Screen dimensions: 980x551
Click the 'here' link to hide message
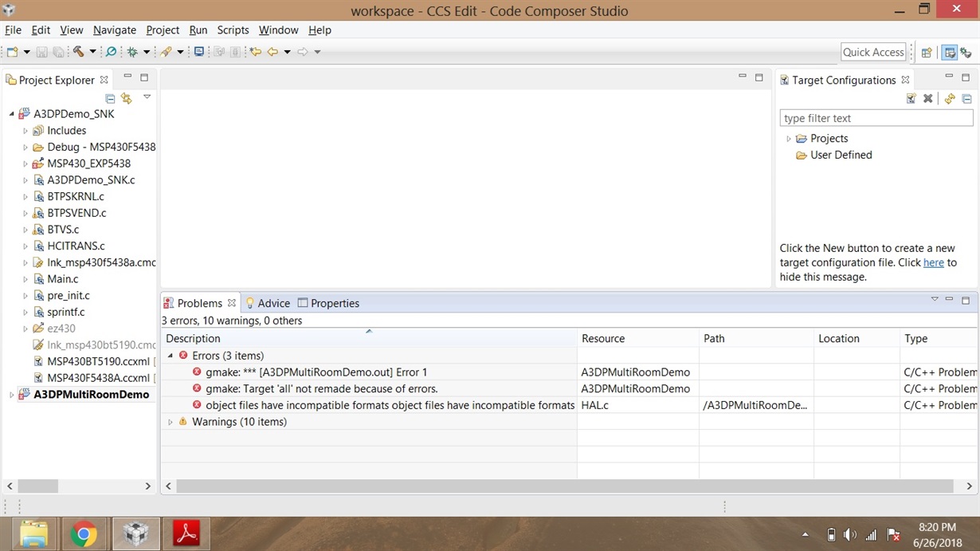click(933, 262)
